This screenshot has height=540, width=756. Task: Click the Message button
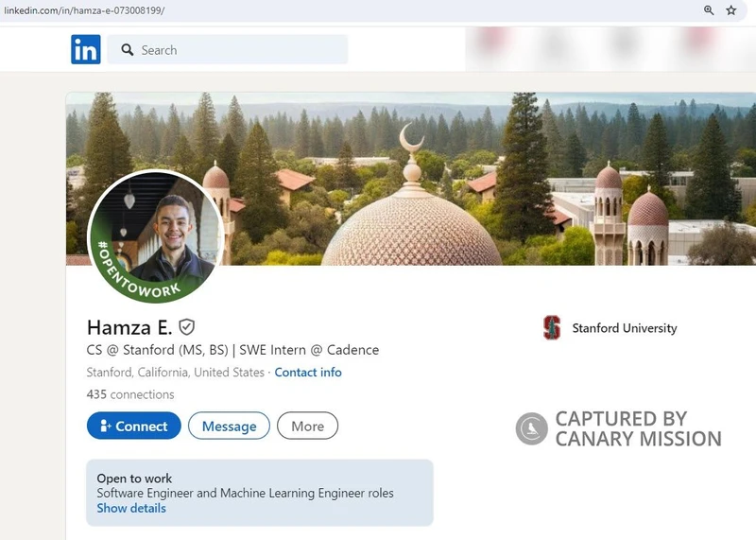229,426
